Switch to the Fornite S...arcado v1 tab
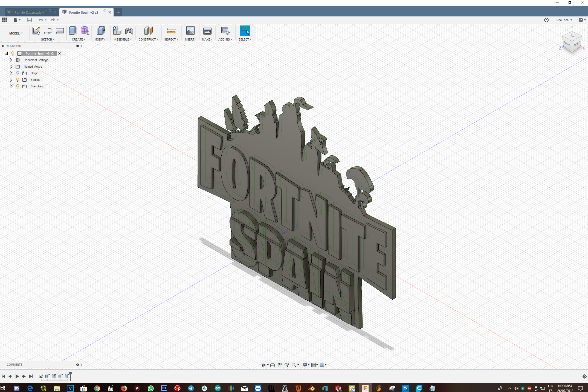The width and height of the screenshot is (588, 392). (x=30, y=12)
